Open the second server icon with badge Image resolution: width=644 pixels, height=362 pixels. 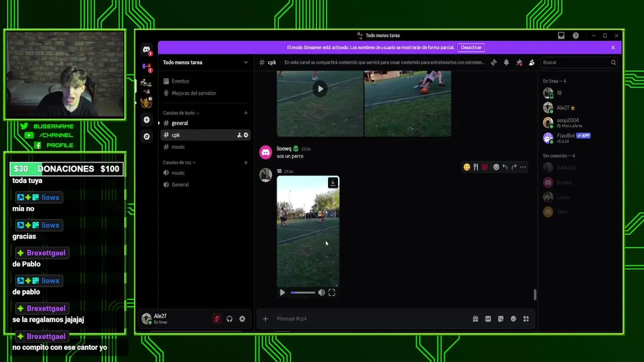[x=146, y=66]
